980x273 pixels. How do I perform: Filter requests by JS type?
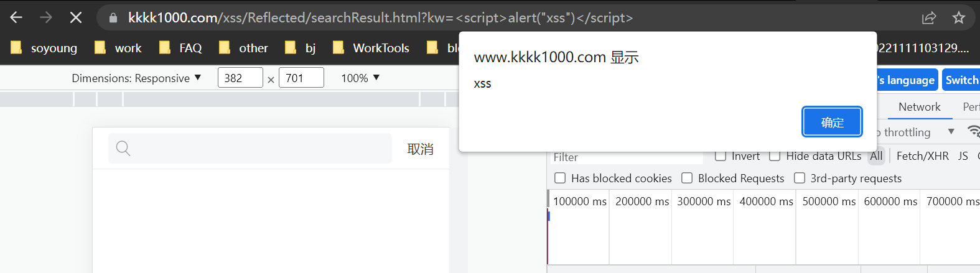click(x=963, y=156)
